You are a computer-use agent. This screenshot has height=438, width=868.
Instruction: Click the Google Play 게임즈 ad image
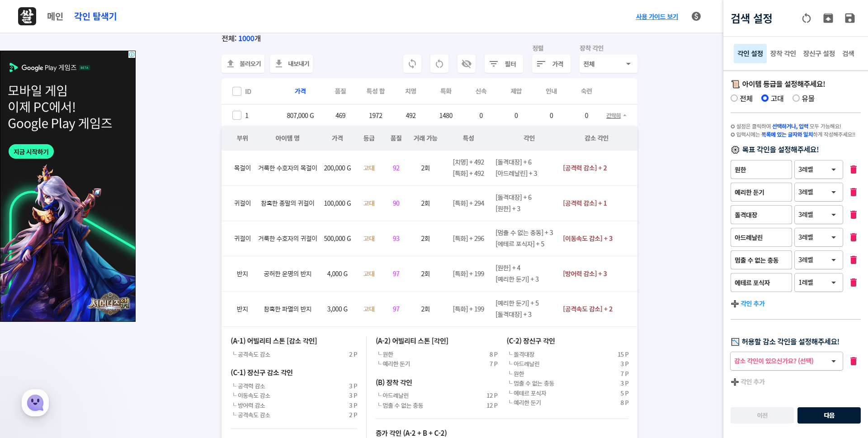68,186
